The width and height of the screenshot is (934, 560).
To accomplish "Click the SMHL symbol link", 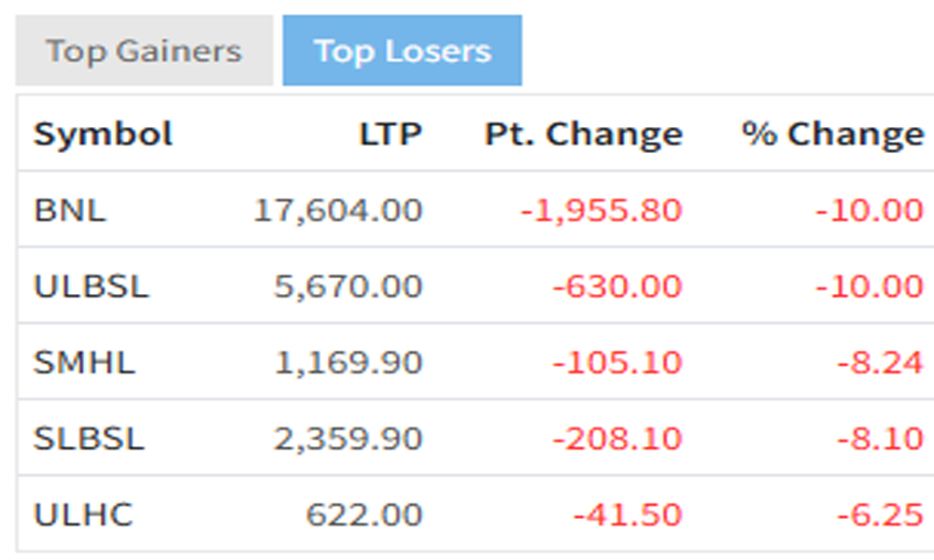I will click(84, 362).
